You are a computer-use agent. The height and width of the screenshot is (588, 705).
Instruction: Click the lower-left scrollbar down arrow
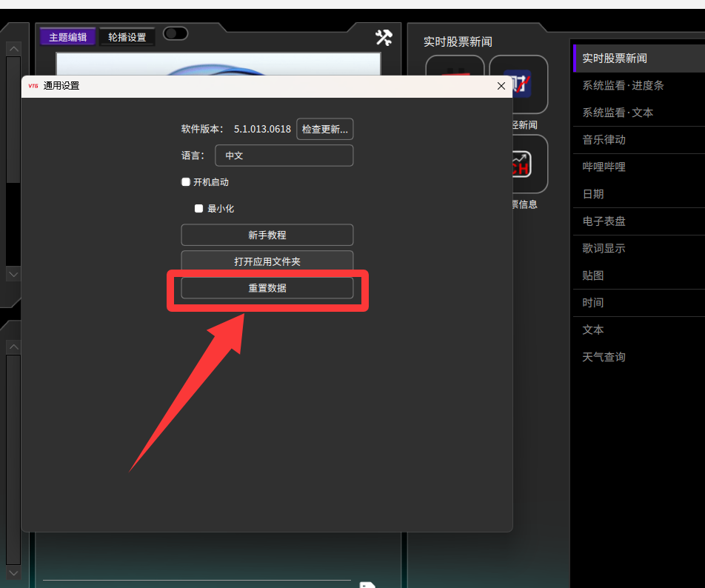pyautogui.click(x=13, y=572)
